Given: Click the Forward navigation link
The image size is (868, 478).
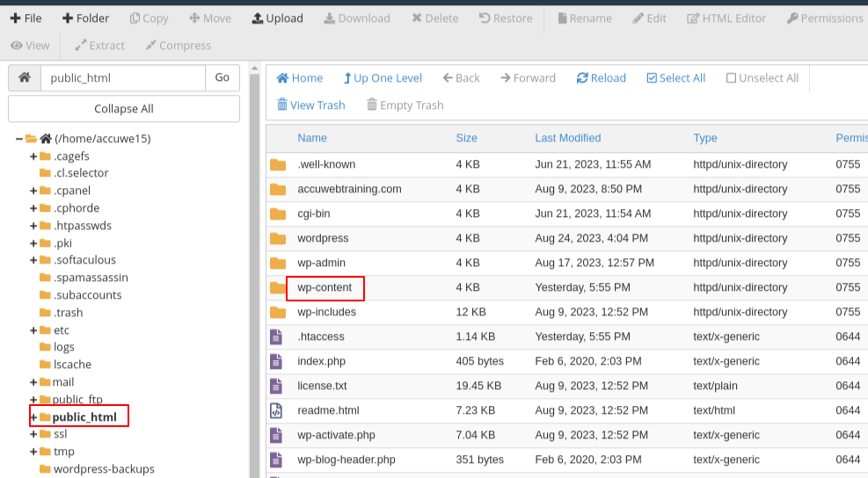Looking at the screenshot, I should [x=528, y=78].
